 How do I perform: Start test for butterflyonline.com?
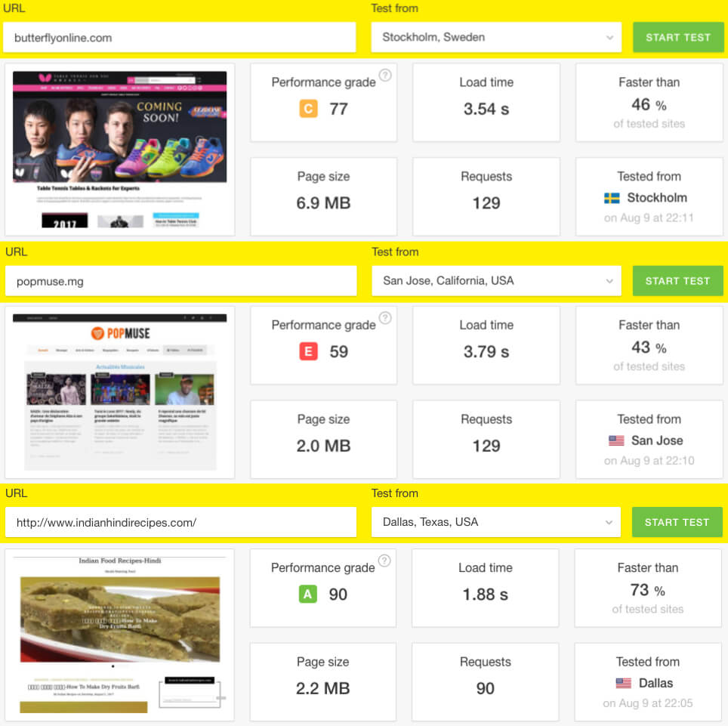tap(678, 37)
